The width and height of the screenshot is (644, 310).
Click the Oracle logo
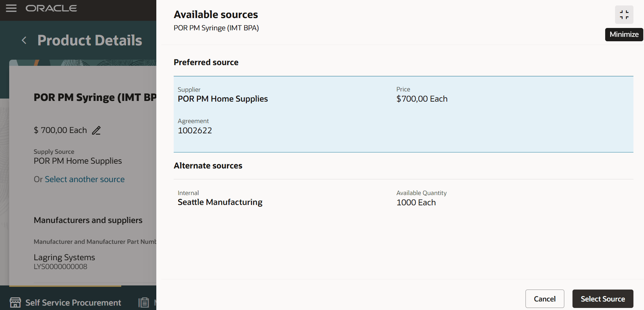tap(51, 8)
